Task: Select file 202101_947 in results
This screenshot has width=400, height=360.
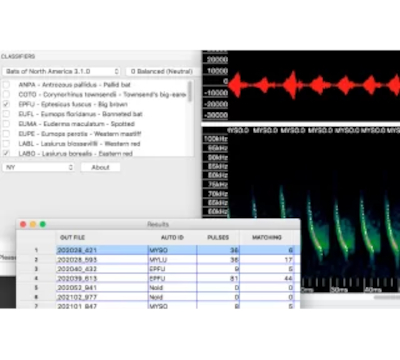Action: point(102,305)
